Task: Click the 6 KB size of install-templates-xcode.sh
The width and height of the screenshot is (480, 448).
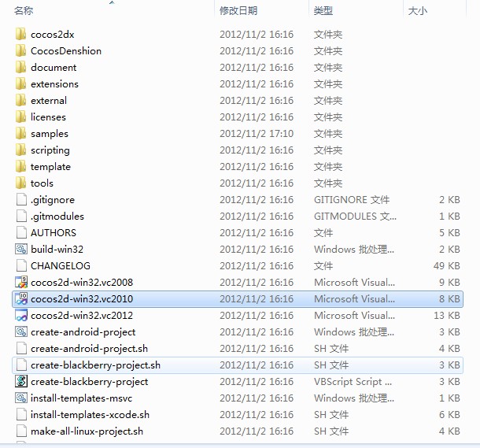Action: [x=449, y=415]
